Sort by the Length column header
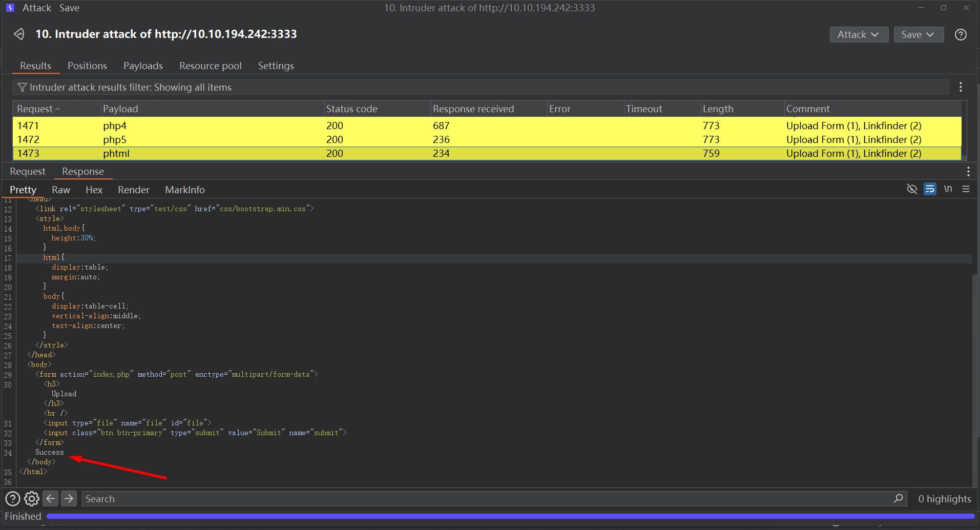This screenshot has width=980, height=530. point(742,109)
